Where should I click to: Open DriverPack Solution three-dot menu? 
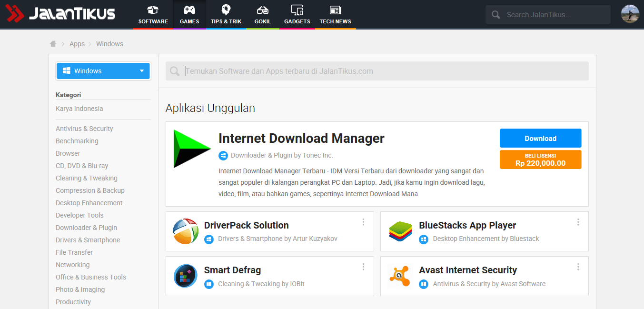pyautogui.click(x=363, y=222)
